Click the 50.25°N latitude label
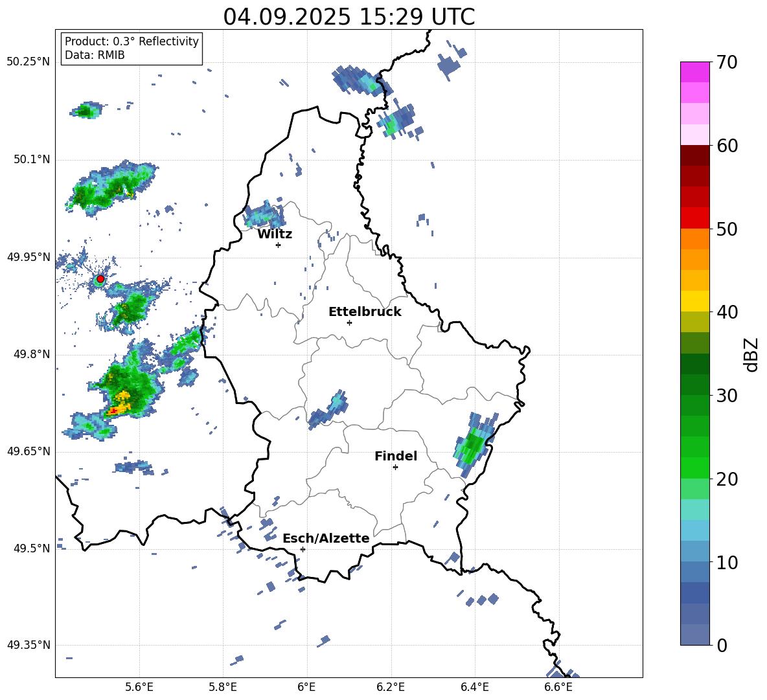Image resolution: width=767 pixels, height=700 pixels. [x=29, y=62]
